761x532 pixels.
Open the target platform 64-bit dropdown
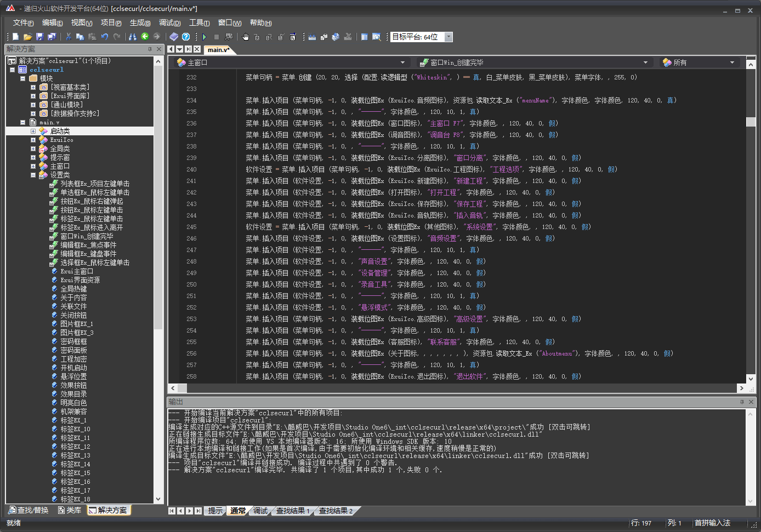click(448, 37)
